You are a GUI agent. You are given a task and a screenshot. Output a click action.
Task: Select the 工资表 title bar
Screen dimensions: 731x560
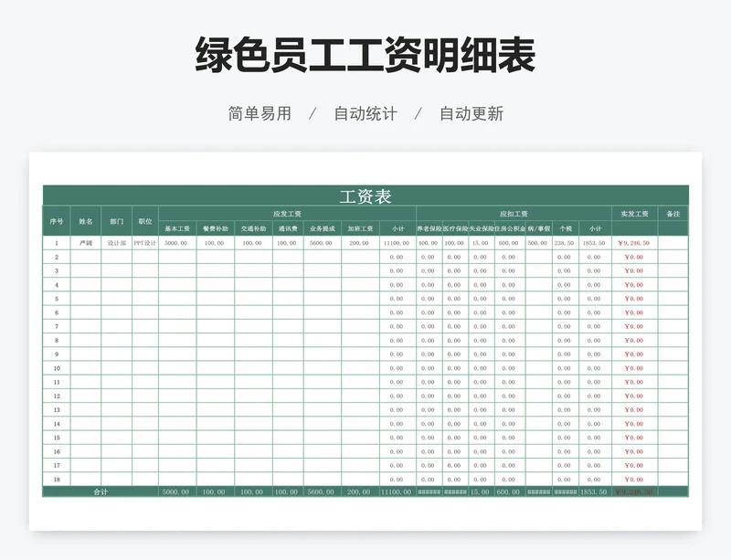(365, 195)
